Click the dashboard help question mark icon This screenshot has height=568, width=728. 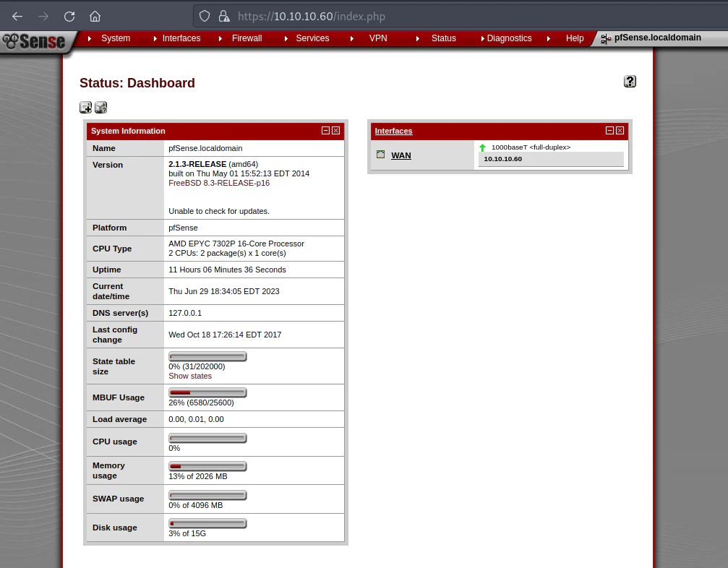coord(630,82)
